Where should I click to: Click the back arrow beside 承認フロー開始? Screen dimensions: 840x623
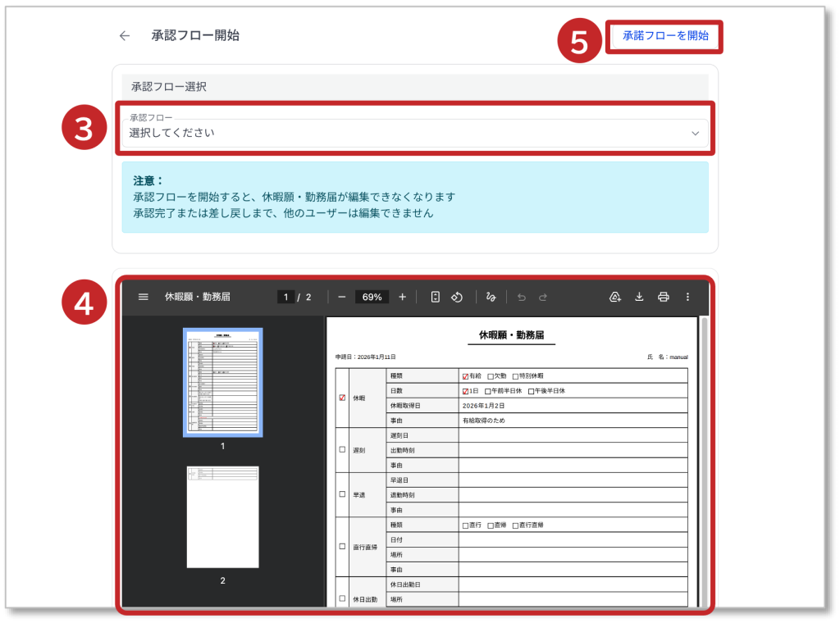(x=125, y=36)
